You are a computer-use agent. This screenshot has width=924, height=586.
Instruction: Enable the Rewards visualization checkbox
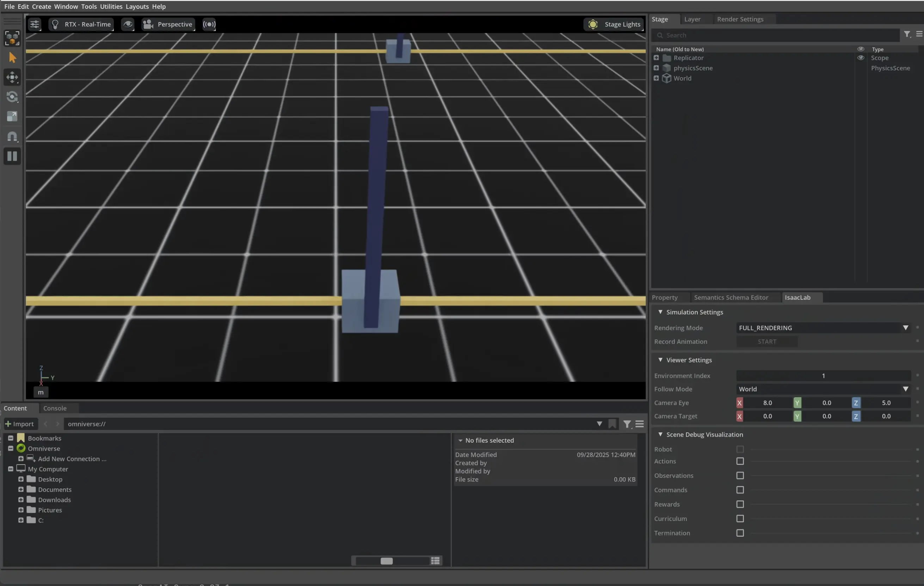(x=740, y=504)
